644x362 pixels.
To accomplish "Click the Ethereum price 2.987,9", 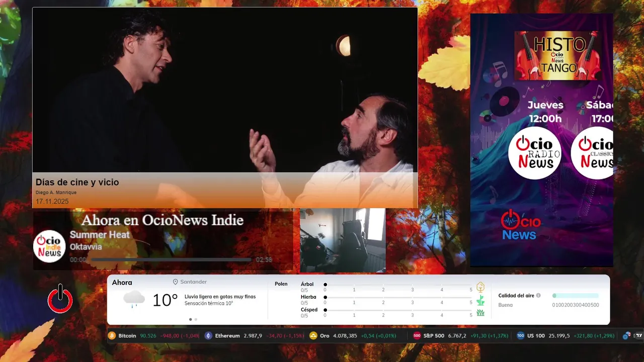I will [x=253, y=336].
